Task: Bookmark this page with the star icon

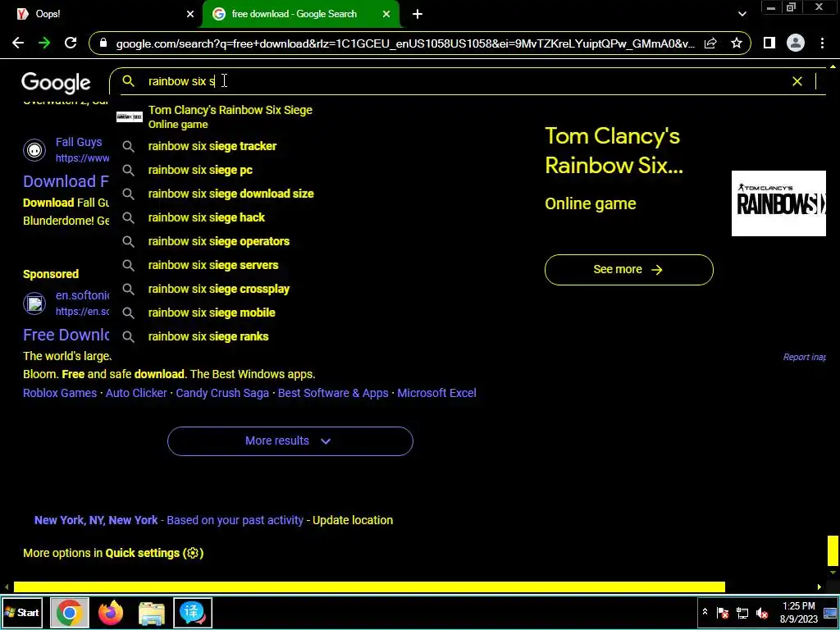Action: (737, 43)
